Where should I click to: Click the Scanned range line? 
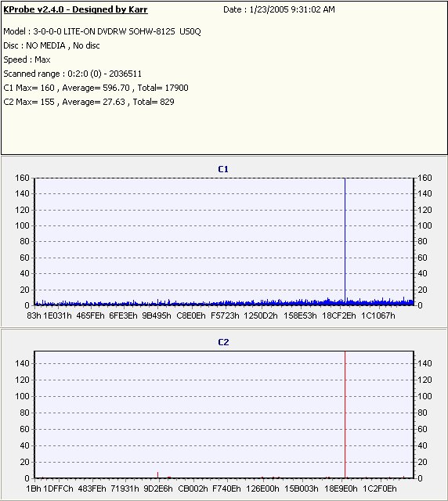72,74
